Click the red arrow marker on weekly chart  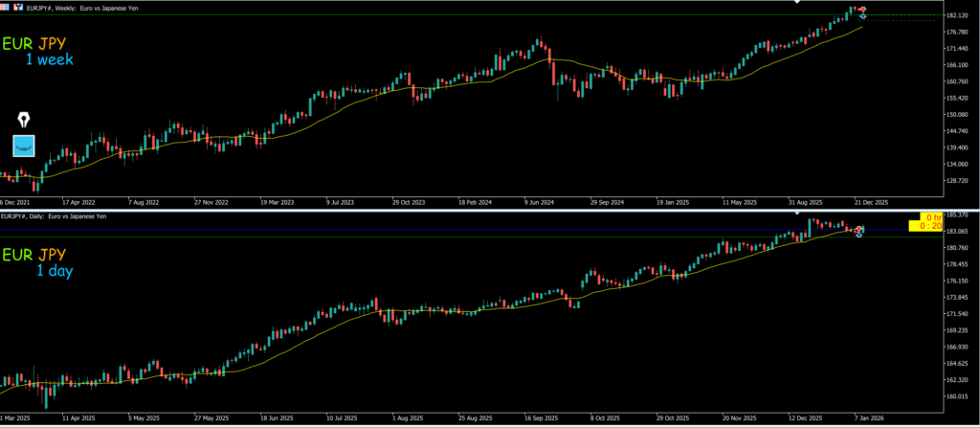coord(862,10)
